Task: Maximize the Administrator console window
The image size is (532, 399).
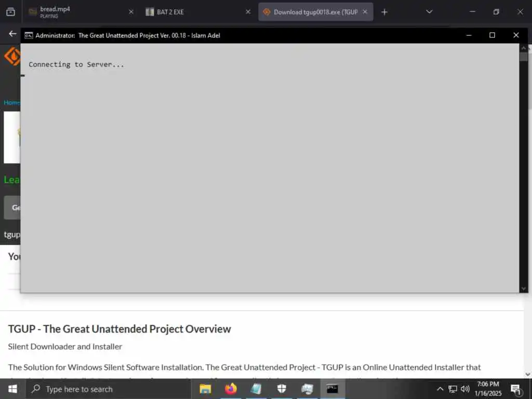Action: [x=492, y=35]
